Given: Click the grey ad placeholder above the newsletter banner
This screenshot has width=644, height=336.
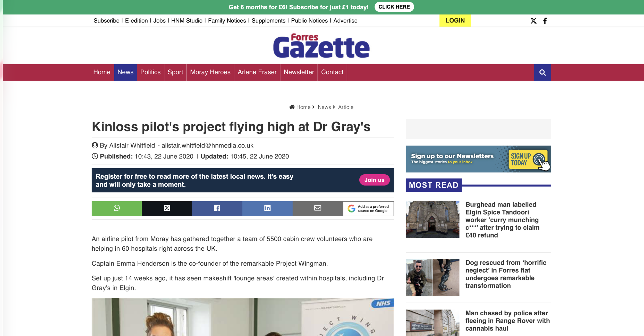Looking at the screenshot, I should (478, 129).
